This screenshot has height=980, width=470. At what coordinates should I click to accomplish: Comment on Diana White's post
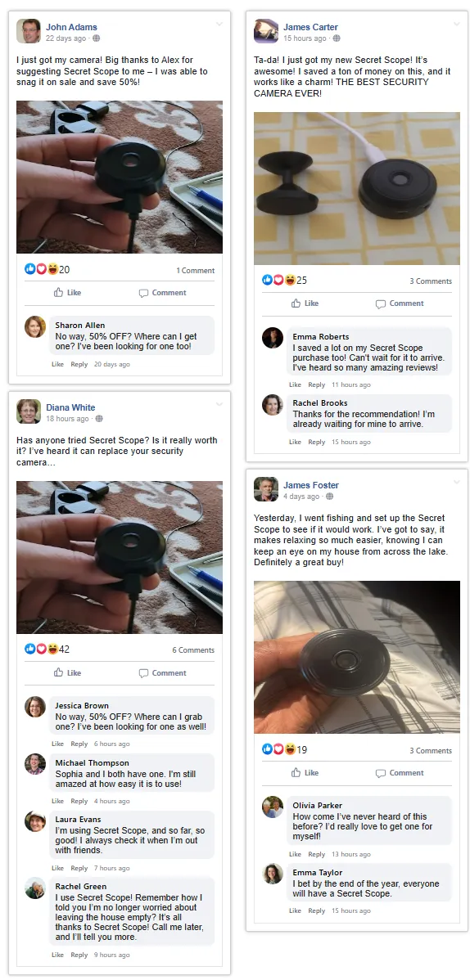coord(163,673)
